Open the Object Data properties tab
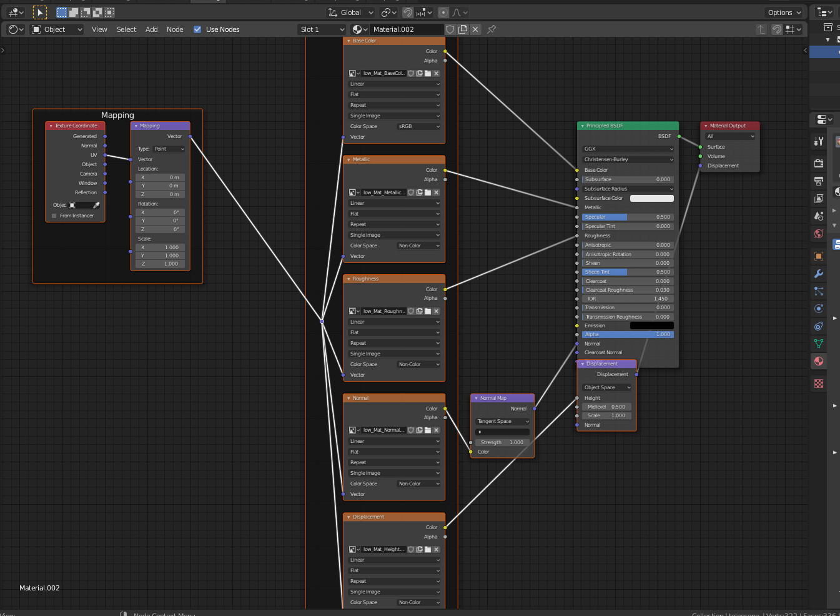840x616 pixels. click(x=819, y=344)
